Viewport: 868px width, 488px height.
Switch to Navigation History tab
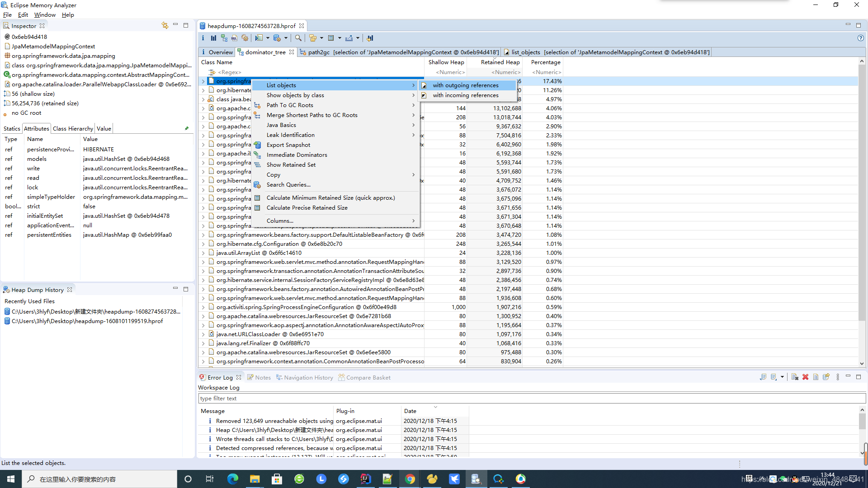pos(304,377)
